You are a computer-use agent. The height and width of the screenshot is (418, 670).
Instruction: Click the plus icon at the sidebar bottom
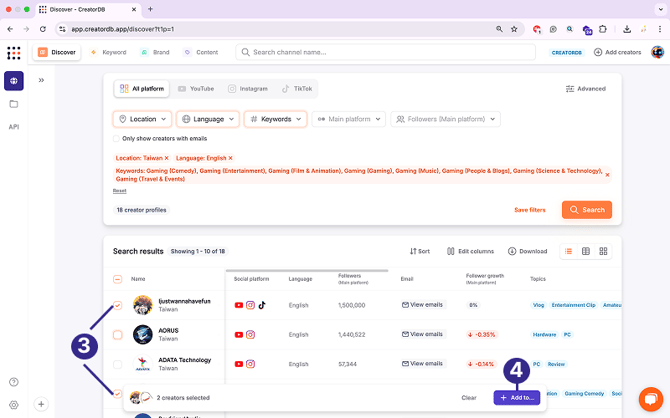pos(41,404)
